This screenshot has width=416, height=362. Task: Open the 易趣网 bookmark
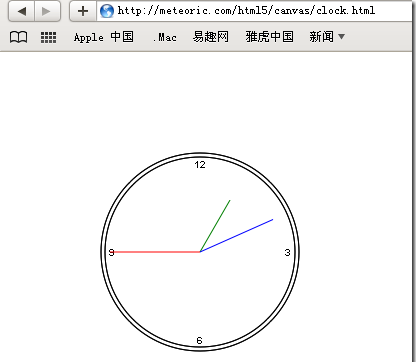point(211,37)
